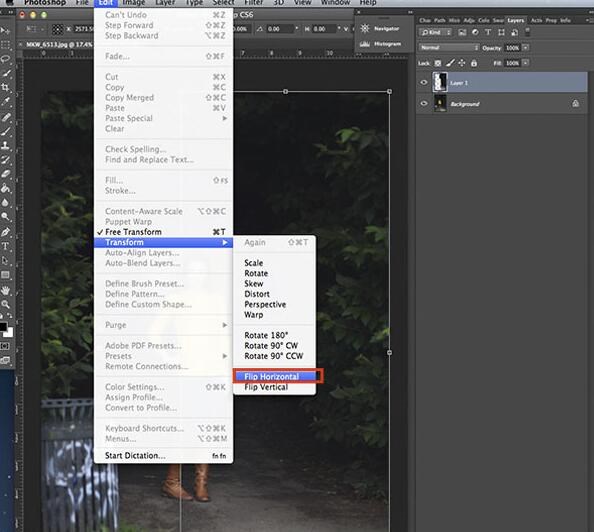Click the foreground color swatch
Image resolution: width=594 pixels, height=532 pixels.
pos(3,327)
